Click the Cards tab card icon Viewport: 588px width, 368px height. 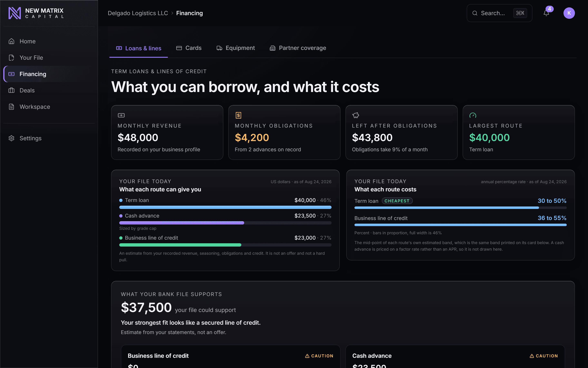[179, 48]
